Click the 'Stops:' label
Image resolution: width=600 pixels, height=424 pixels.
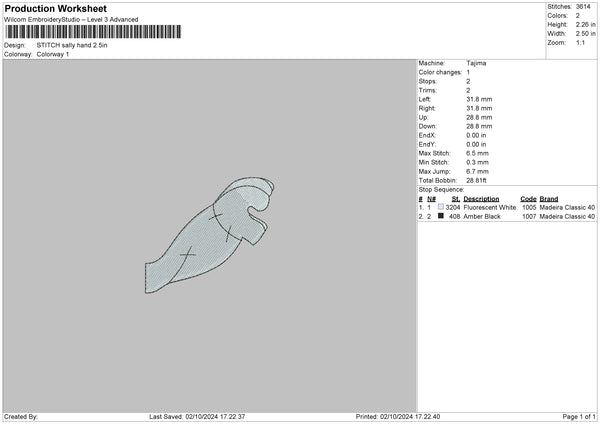tap(427, 81)
